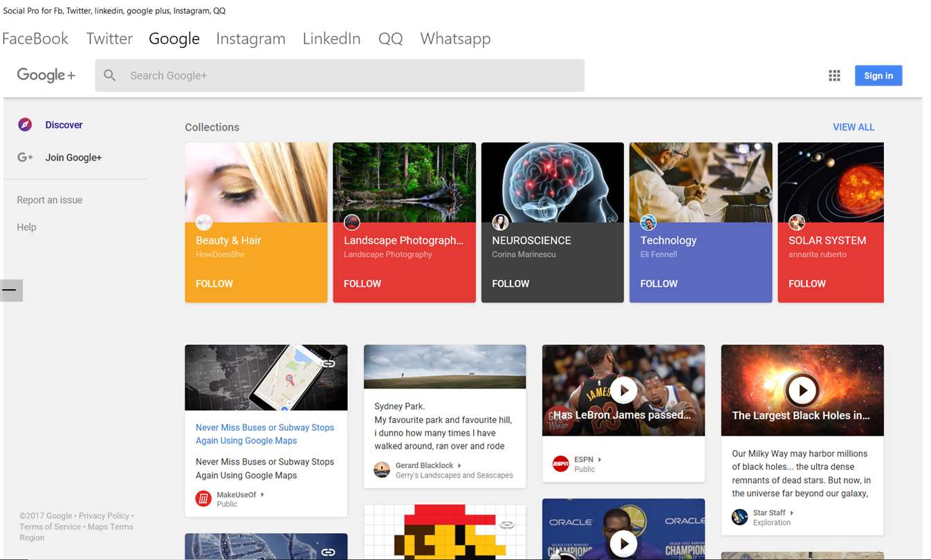The height and width of the screenshot is (560, 931).
Task: Open the Whatsapp tab
Action: coord(455,39)
